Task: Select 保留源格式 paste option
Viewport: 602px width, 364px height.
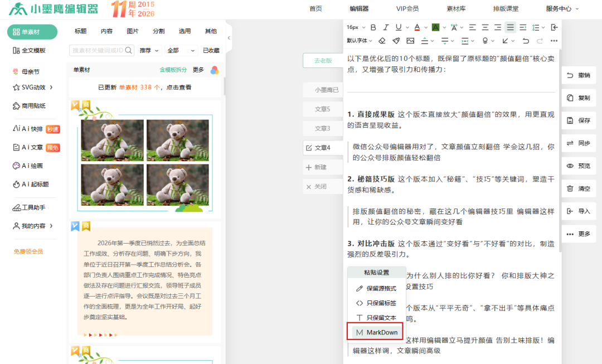Action: (376, 288)
